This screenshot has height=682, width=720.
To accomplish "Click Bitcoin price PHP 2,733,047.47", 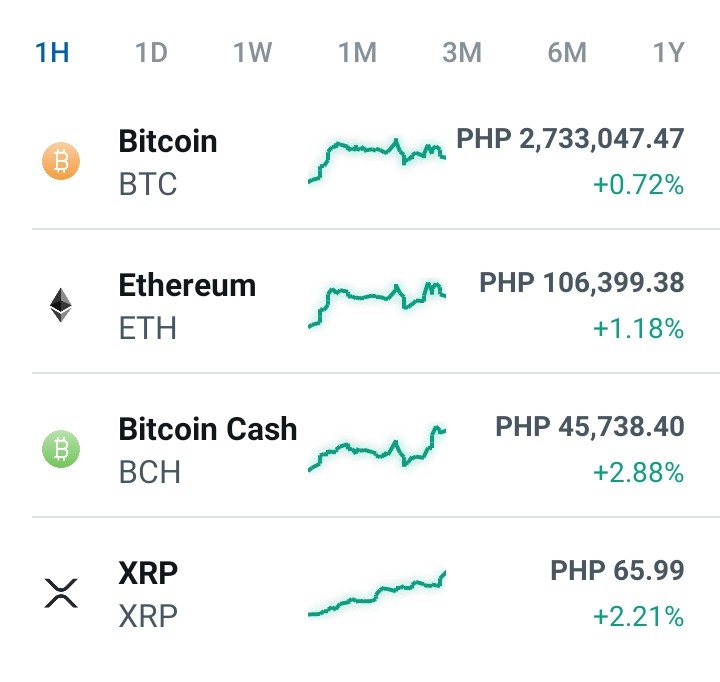I will point(570,139).
